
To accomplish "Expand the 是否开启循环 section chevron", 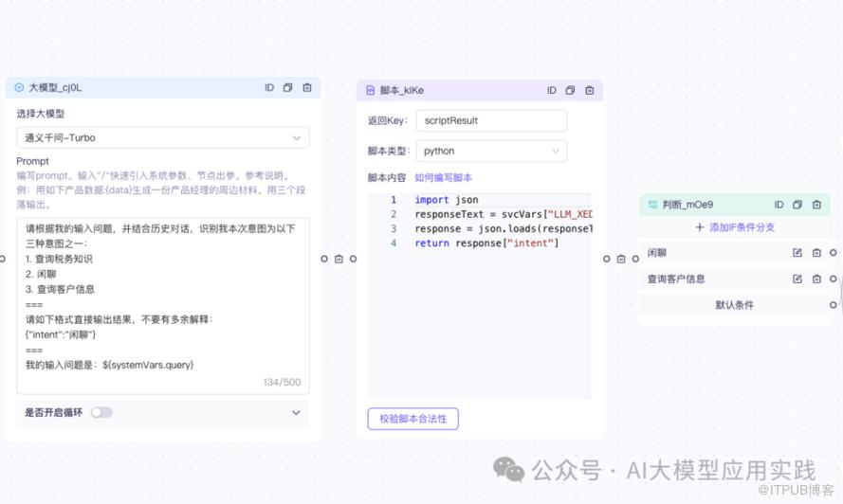I will 296,413.
